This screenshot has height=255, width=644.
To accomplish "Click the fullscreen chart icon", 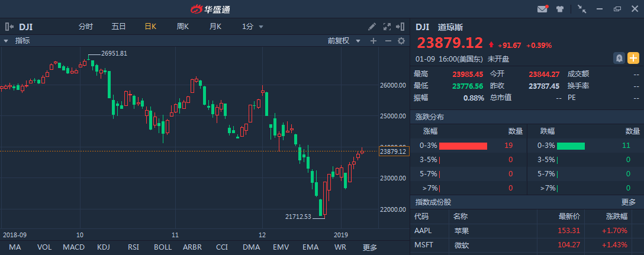I will (387, 27).
